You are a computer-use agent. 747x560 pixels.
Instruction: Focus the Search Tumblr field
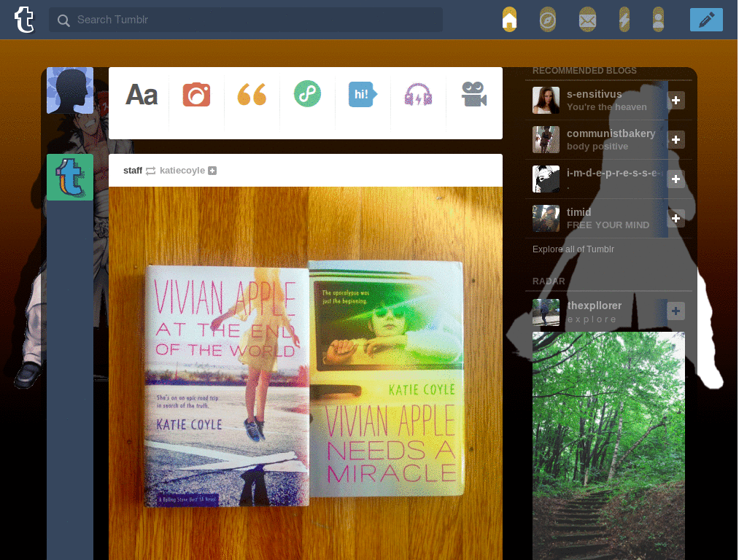click(x=245, y=20)
